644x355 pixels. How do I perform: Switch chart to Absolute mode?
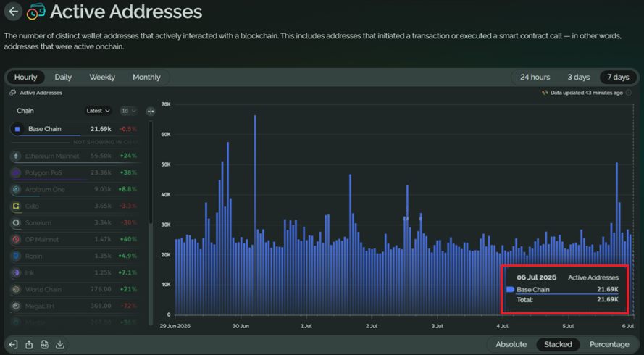(511, 344)
